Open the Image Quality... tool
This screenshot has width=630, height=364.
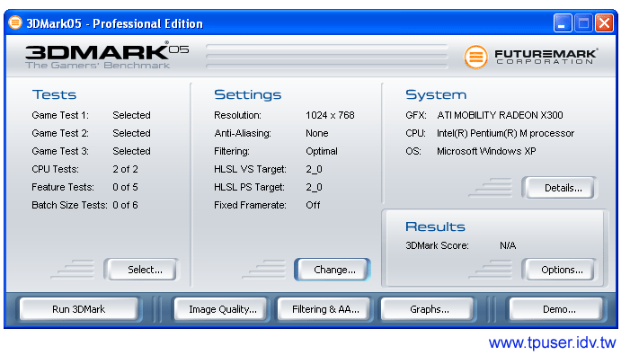click(222, 309)
